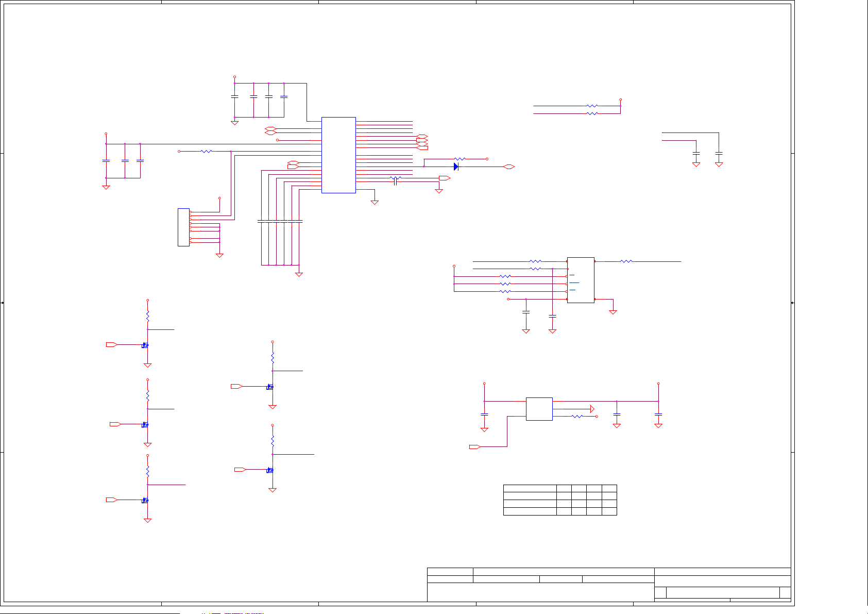Select the blue diode symbol
This screenshot has width=868, height=614.
pyautogui.click(x=456, y=167)
